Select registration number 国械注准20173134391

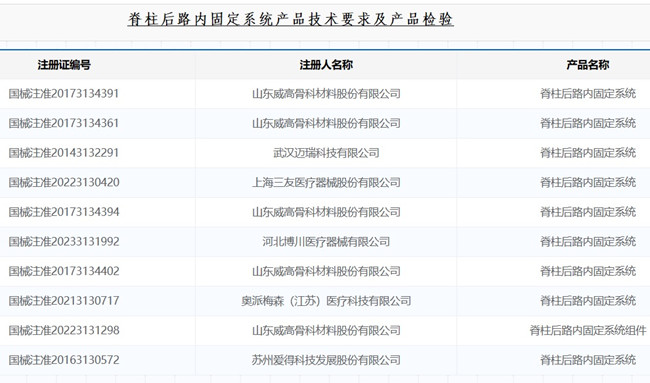[x=64, y=94]
